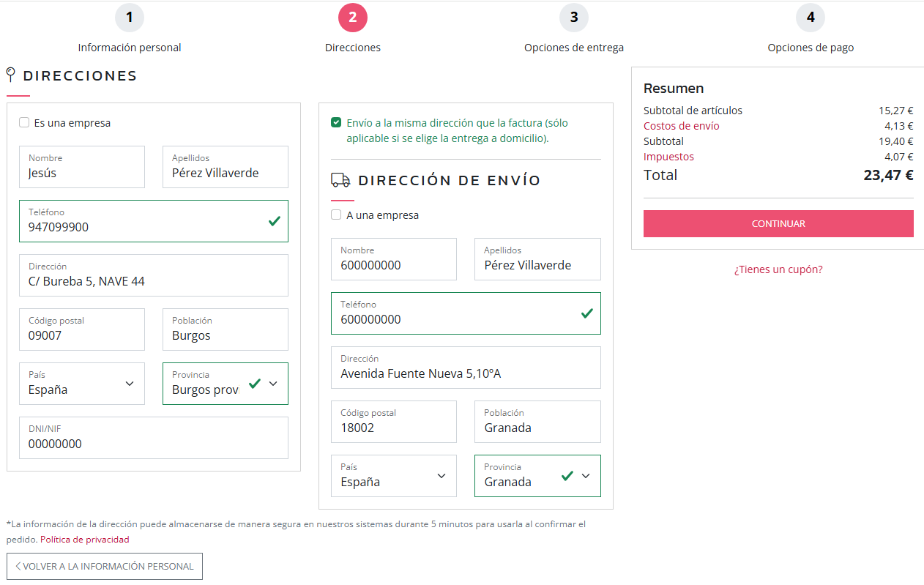Click the delivery truck icon
Image resolution: width=924 pixels, height=585 pixels.
[x=340, y=180]
